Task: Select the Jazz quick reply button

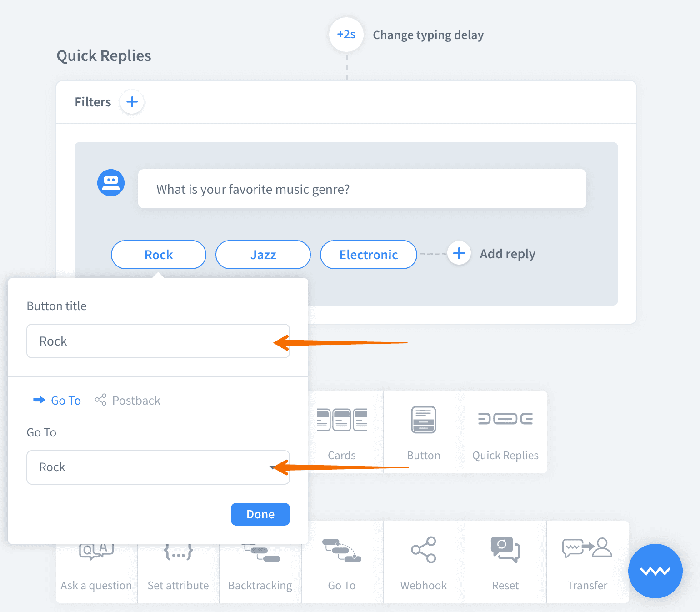Action: (263, 255)
